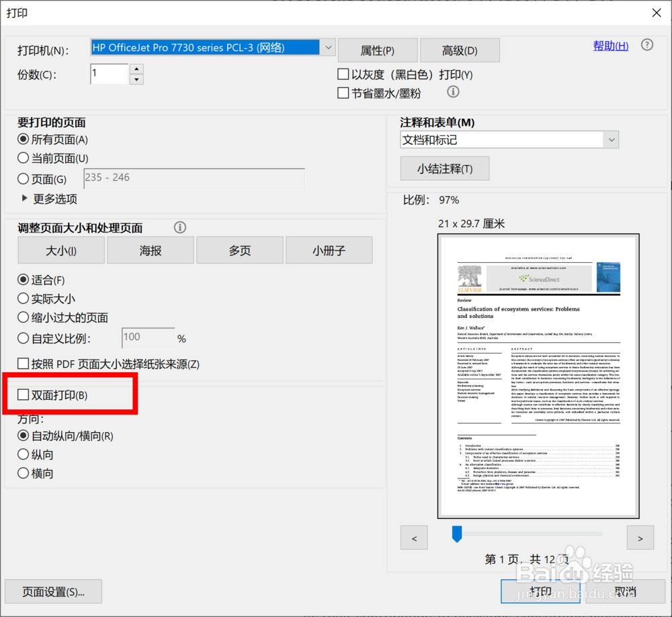Select 横向 orientation
This screenshot has height=617, width=672.
click(23, 473)
